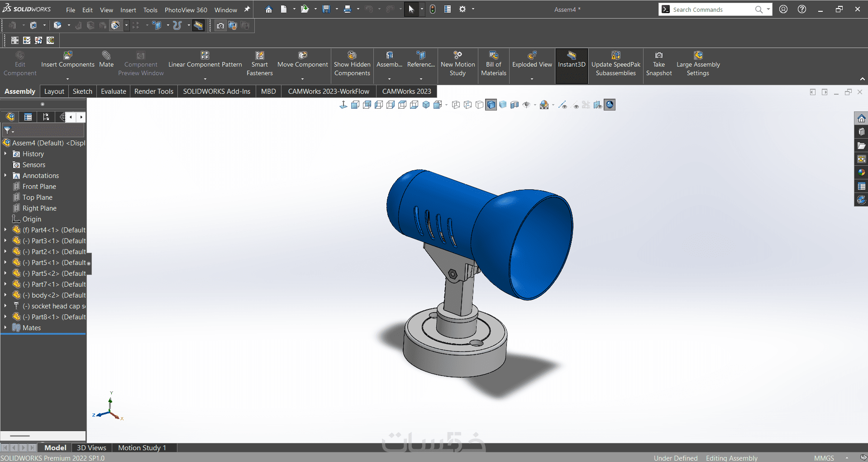868x462 pixels.
Task: Click the Motion Study 1 tab
Action: (x=142, y=448)
